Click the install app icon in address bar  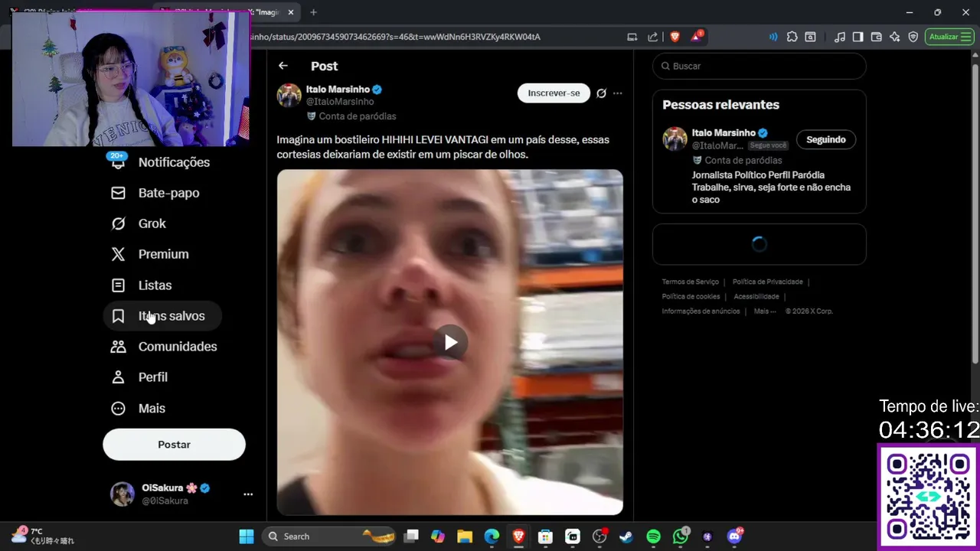pos(632,37)
